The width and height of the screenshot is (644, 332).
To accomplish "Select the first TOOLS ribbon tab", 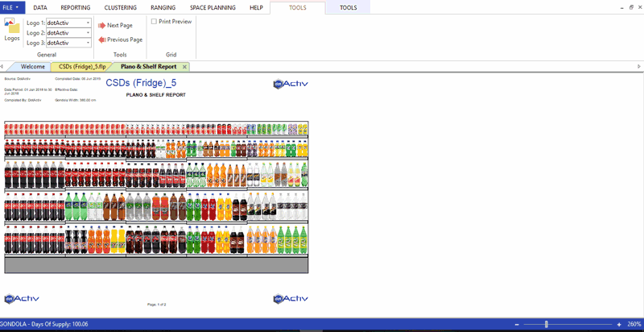I will tap(298, 7).
